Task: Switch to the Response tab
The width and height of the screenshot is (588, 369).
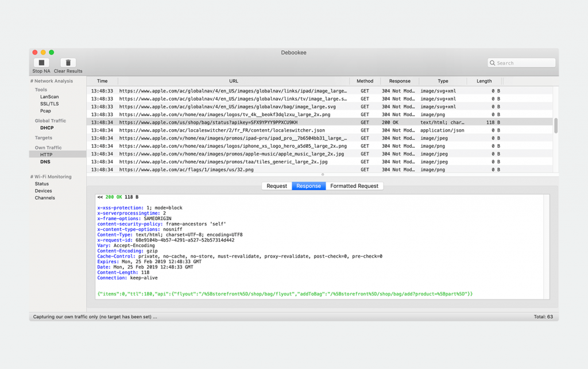Action: coord(308,186)
